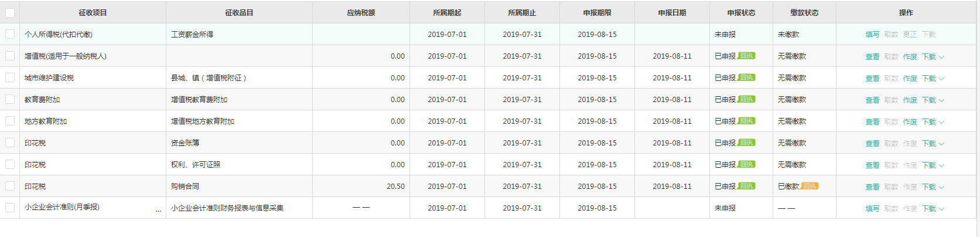This screenshot has height=237, width=980.
Task: Expand the 下载 dropdown for 购销合同 row
Action: point(933,187)
